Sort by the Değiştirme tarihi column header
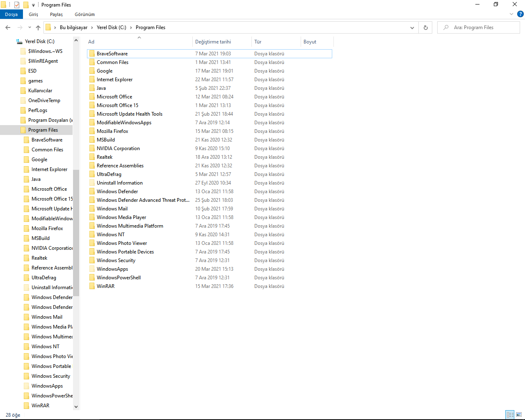Viewport: 525px width, 420px height. click(x=222, y=42)
